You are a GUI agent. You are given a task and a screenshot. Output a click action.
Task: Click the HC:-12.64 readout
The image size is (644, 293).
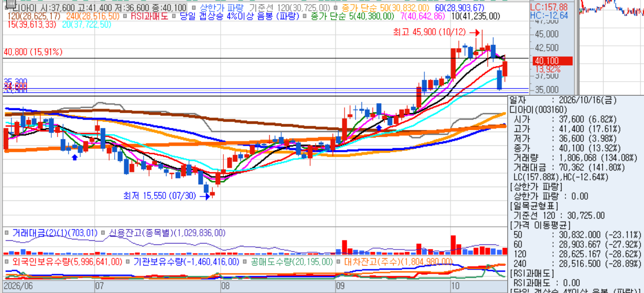549,16
